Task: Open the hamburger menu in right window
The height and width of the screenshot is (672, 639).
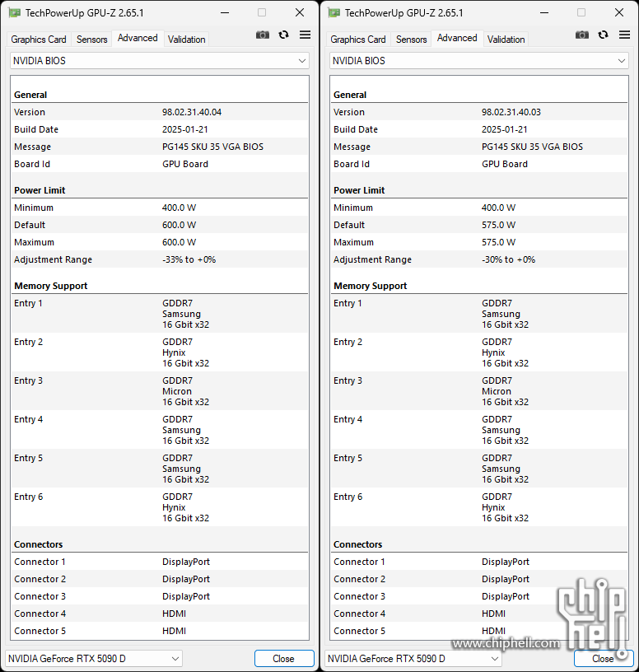Action: click(625, 35)
